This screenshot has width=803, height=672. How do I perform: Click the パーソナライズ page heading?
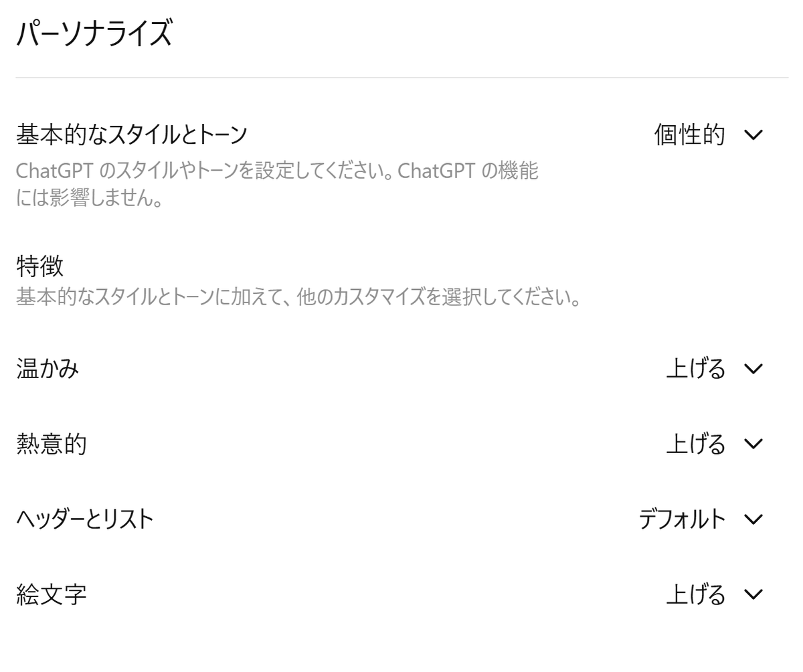[94, 34]
